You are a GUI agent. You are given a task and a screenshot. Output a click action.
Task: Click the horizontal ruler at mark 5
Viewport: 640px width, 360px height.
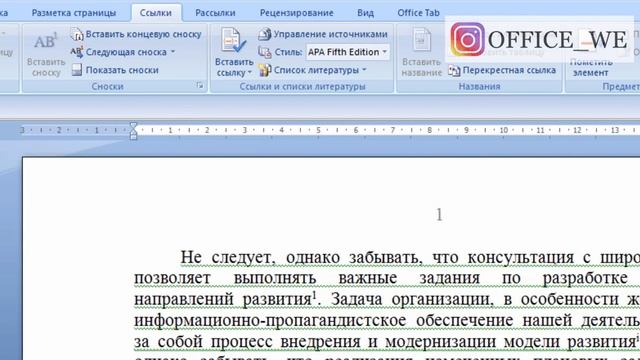318,130
